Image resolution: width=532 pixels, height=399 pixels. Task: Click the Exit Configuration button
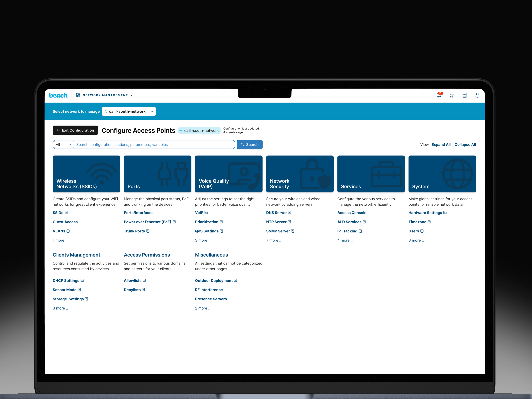75,130
